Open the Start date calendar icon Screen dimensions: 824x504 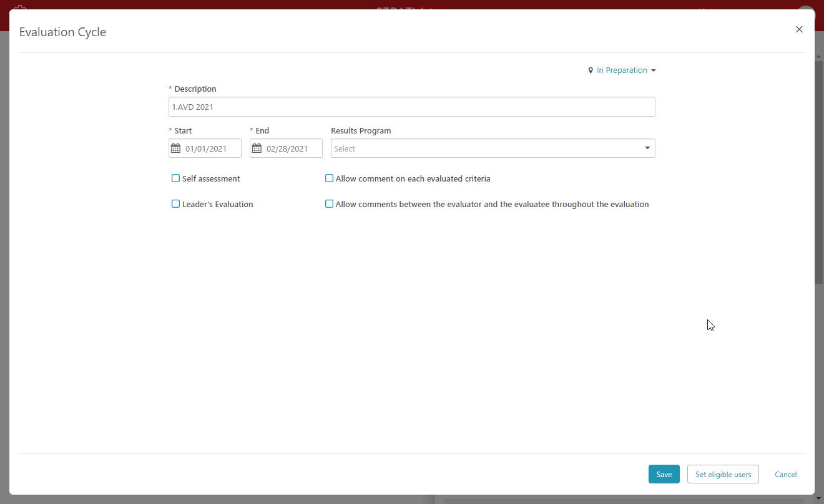(175, 148)
